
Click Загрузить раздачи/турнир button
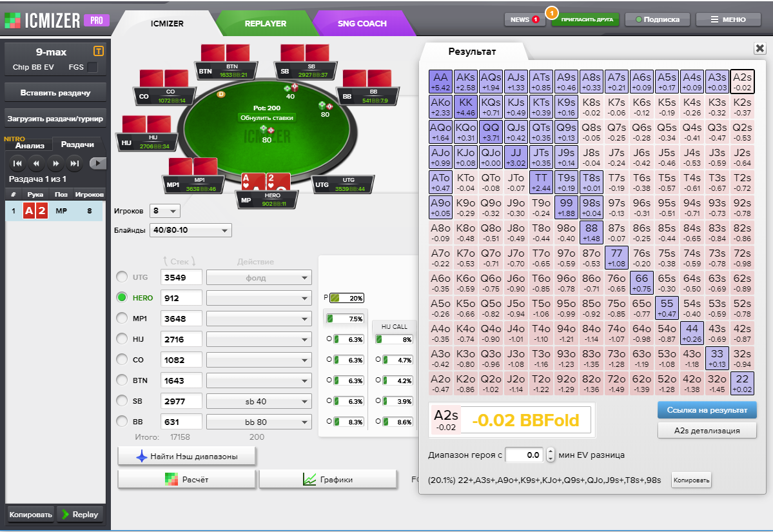point(55,119)
